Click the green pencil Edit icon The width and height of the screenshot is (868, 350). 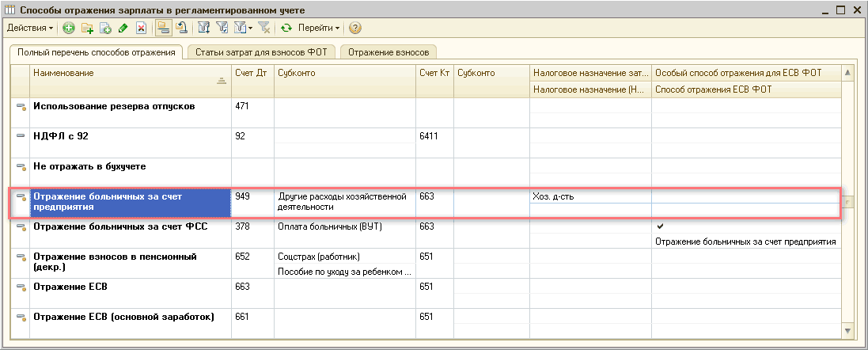(123, 28)
